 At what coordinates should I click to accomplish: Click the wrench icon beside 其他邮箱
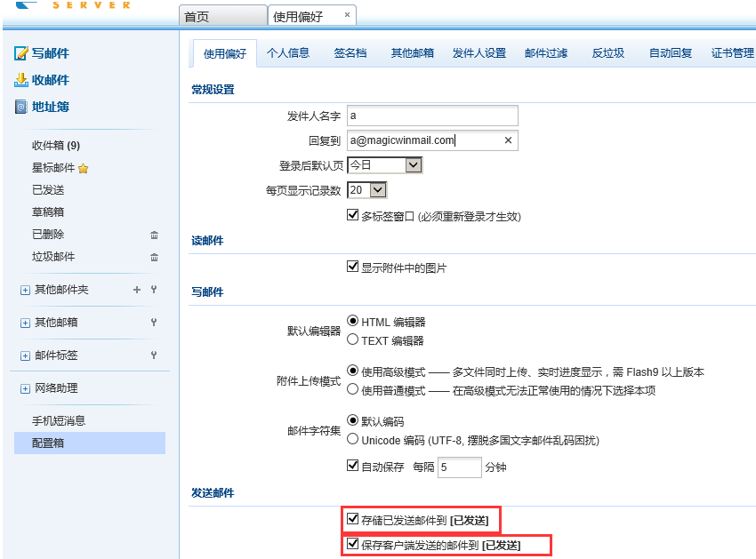click(x=154, y=323)
